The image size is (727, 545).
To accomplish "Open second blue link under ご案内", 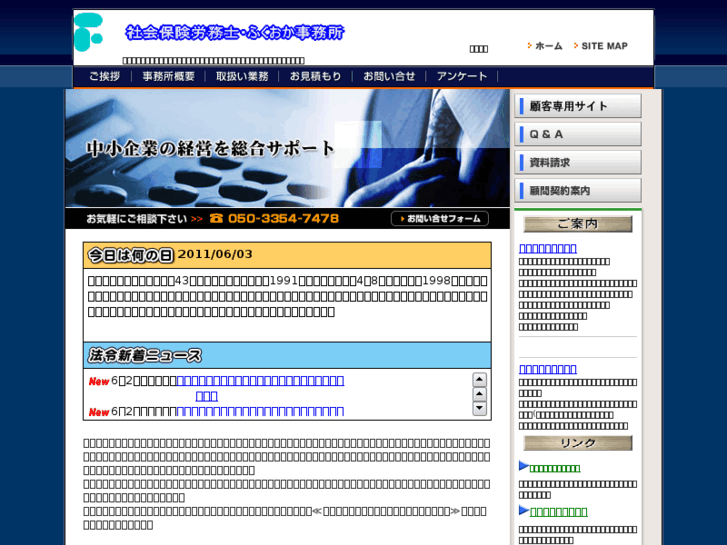I will tap(548, 369).
